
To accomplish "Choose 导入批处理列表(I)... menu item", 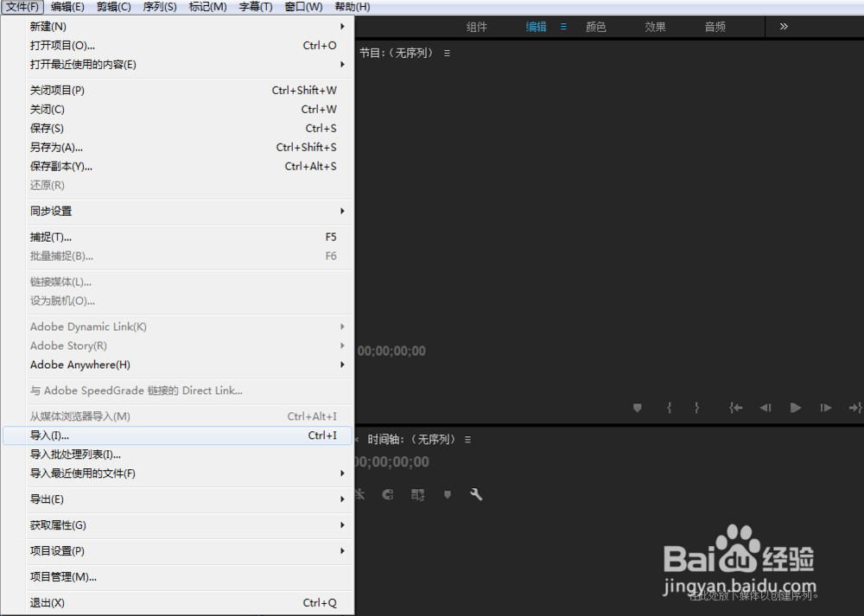I will pos(178,454).
